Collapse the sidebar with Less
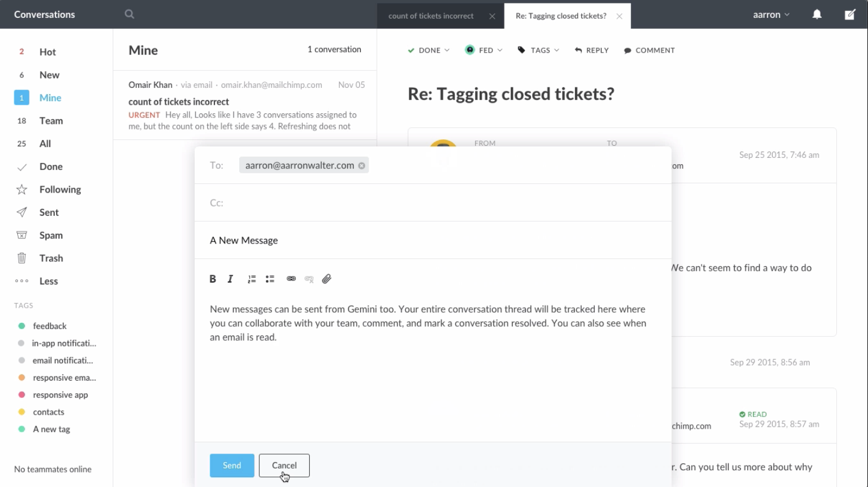The image size is (868, 487). [49, 281]
